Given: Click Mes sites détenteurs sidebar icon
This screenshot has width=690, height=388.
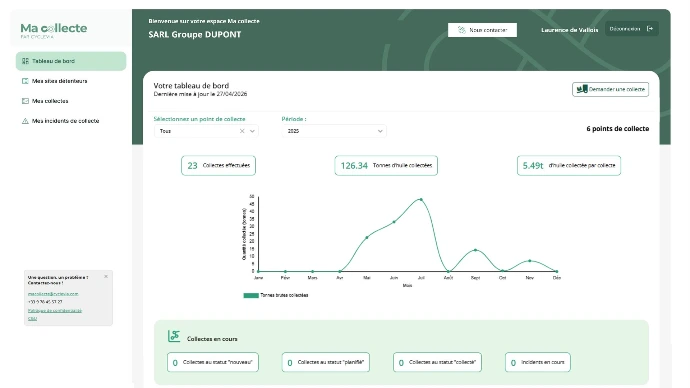Looking at the screenshot, I should (25, 81).
